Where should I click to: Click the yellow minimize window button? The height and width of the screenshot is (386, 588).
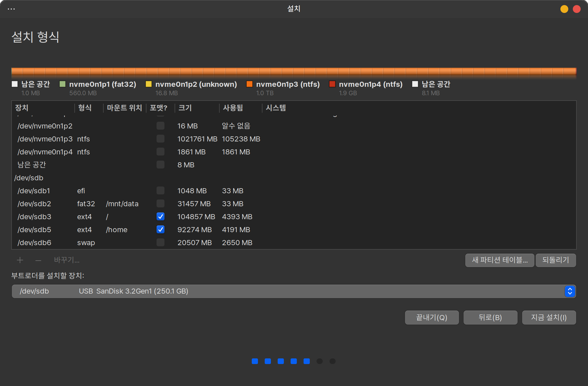pos(564,9)
